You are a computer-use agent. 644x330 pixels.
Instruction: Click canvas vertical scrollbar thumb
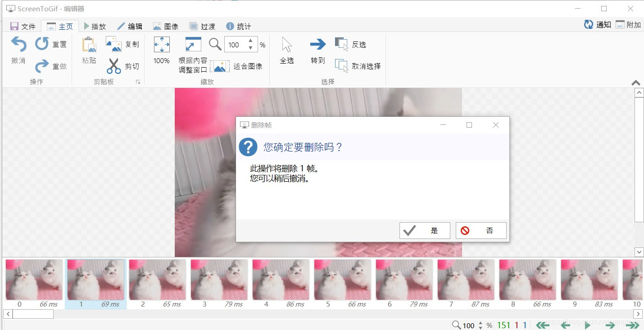tap(639, 160)
